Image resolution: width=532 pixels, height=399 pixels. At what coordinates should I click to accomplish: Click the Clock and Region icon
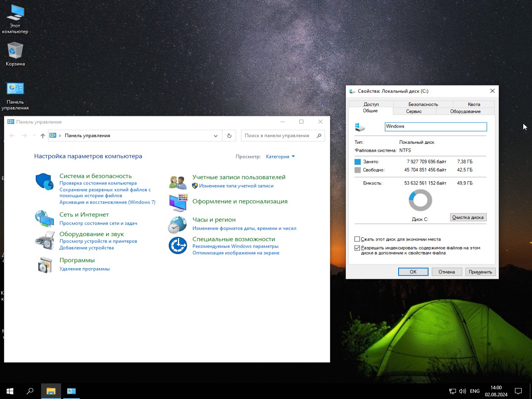(178, 224)
